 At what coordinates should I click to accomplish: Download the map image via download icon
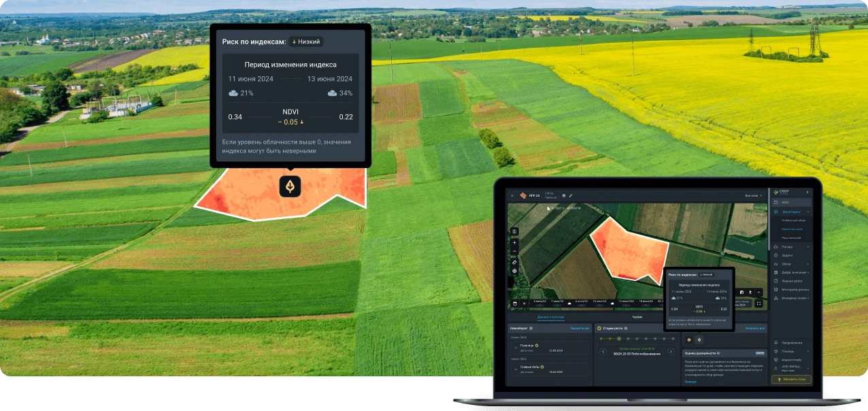point(750,292)
